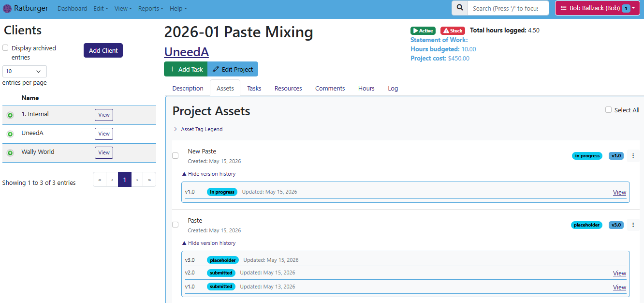Collapse version history for Paste
The image size is (644, 303).
point(209,243)
